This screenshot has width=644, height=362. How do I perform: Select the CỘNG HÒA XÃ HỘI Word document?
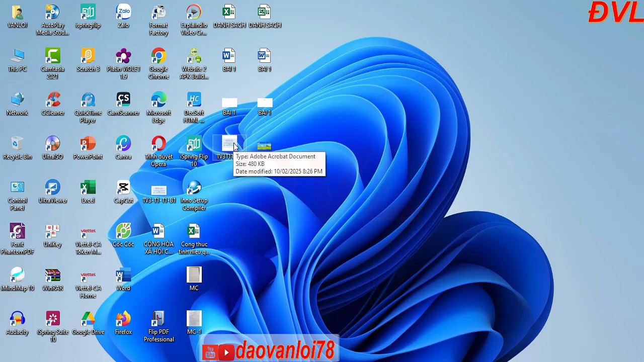click(x=158, y=231)
